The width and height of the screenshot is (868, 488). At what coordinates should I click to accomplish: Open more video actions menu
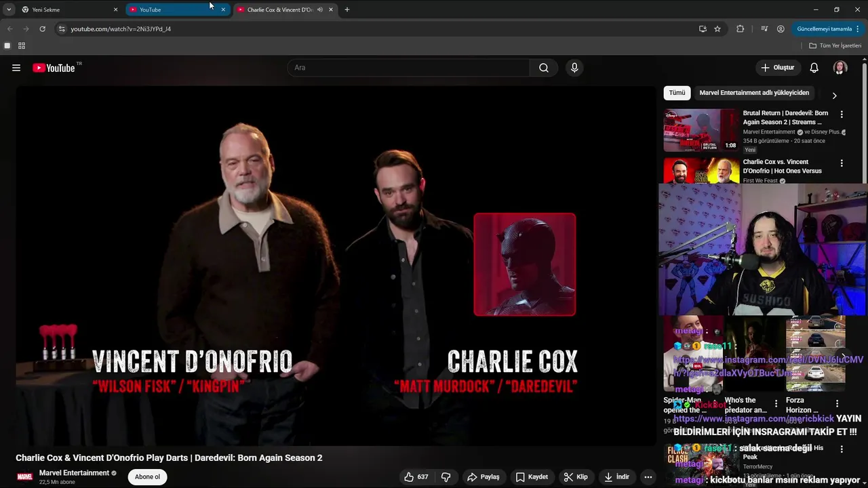click(648, 477)
